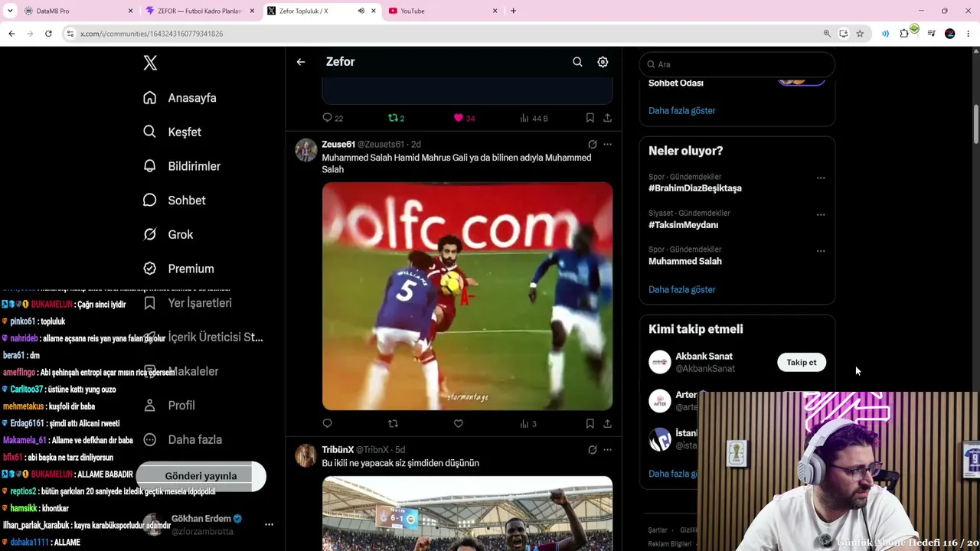
Task: Open Keşfet explore page
Action: [x=172, y=132]
